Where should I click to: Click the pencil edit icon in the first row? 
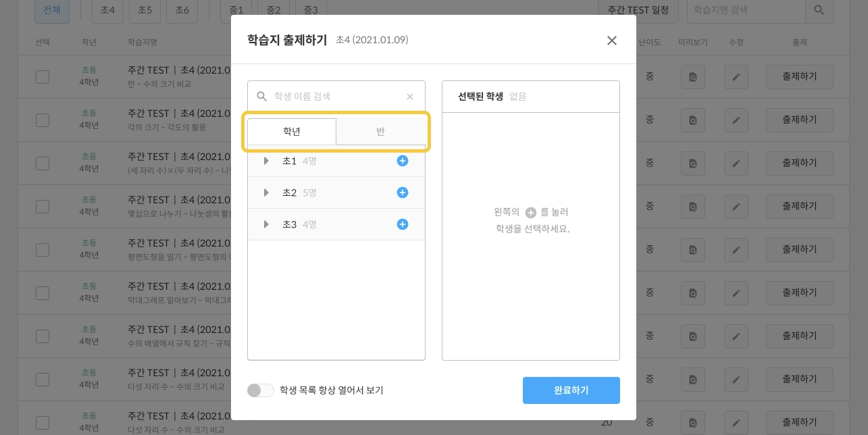click(736, 77)
